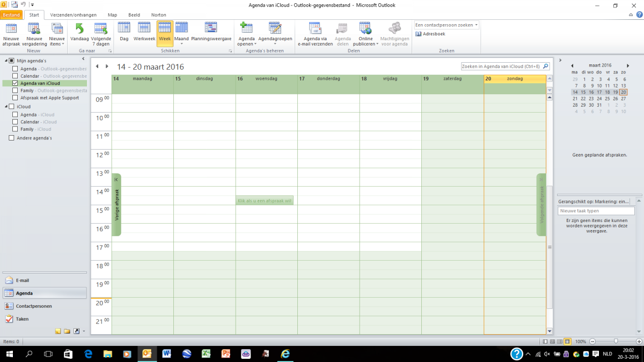
Task: Create a Nieuwe vergadering
Action: click(34, 33)
